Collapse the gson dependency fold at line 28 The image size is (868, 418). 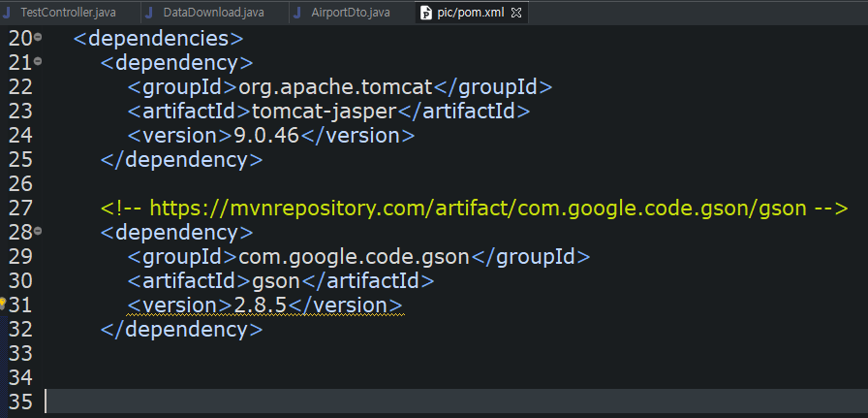[x=38, y=230]
